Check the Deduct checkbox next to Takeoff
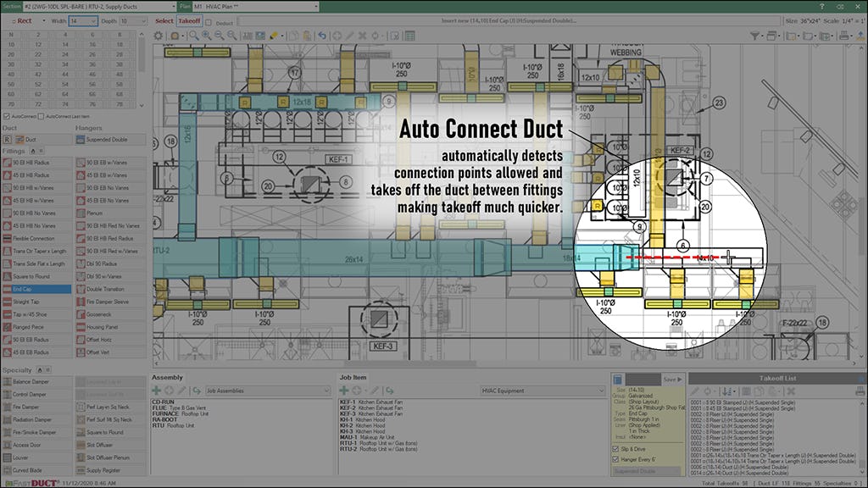The width and height of the screenshot is (868, 488). [x=208, y=21]
